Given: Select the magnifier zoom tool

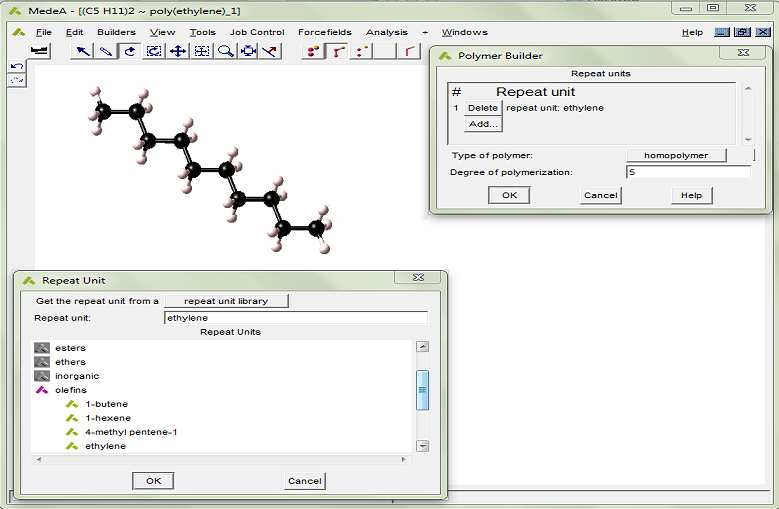Looking at the screenshot, I should (226, 51).
